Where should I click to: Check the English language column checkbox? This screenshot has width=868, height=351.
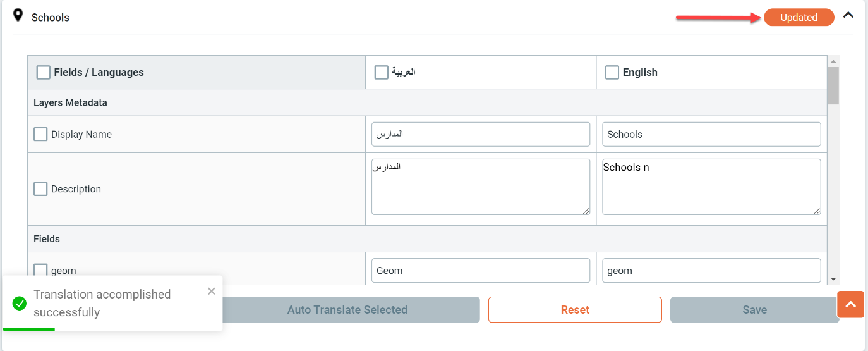coord(612,73)
